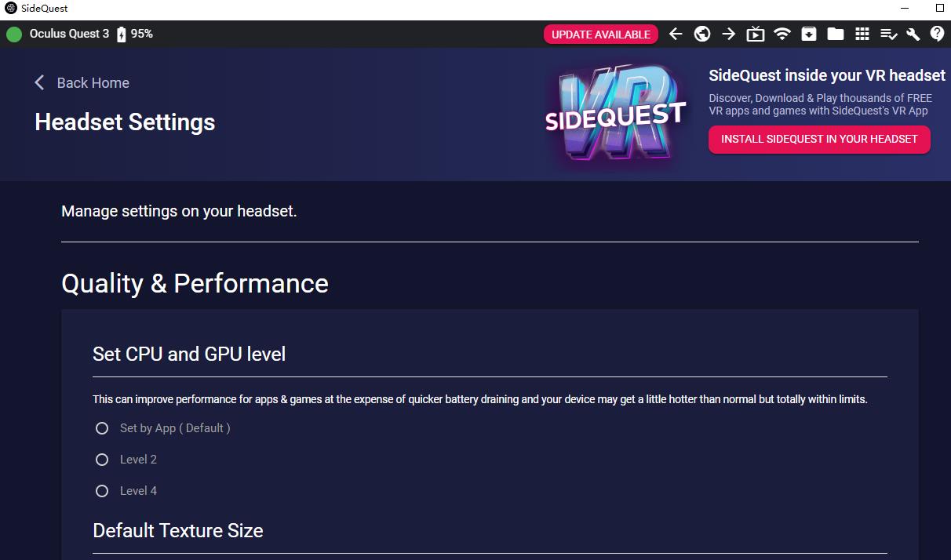Click the forward arrow navigation icon

(x=729, y=34)
